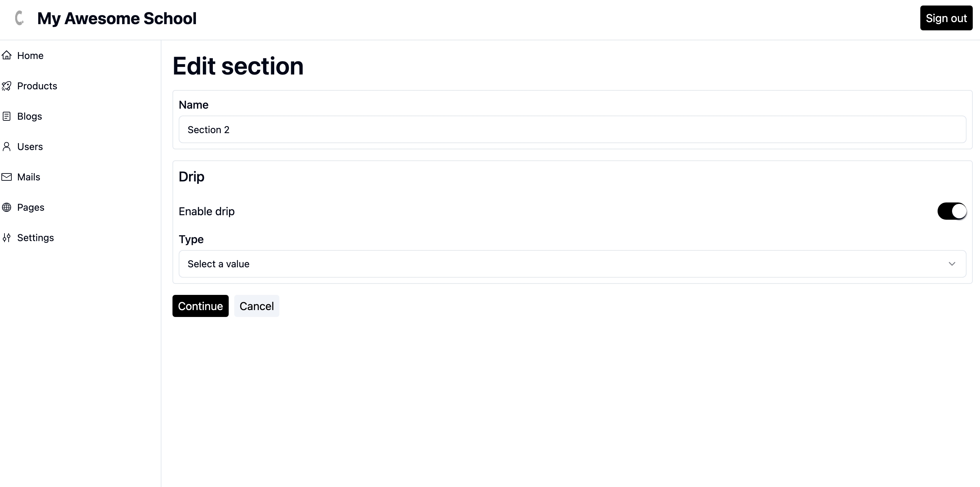This screenshot has width=980, height=487.
Task: Open Settings from sidebar menu
Action: pyautogui.click(x=36, y=238)
